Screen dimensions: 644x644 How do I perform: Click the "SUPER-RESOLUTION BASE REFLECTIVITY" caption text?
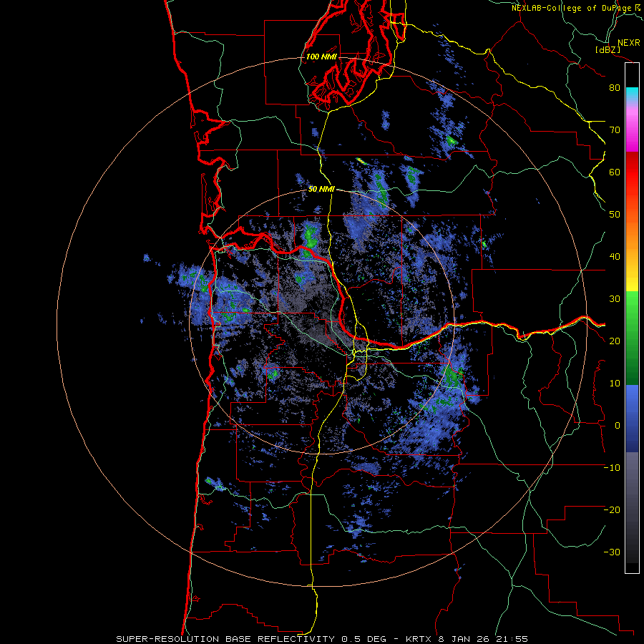(225, 639)
